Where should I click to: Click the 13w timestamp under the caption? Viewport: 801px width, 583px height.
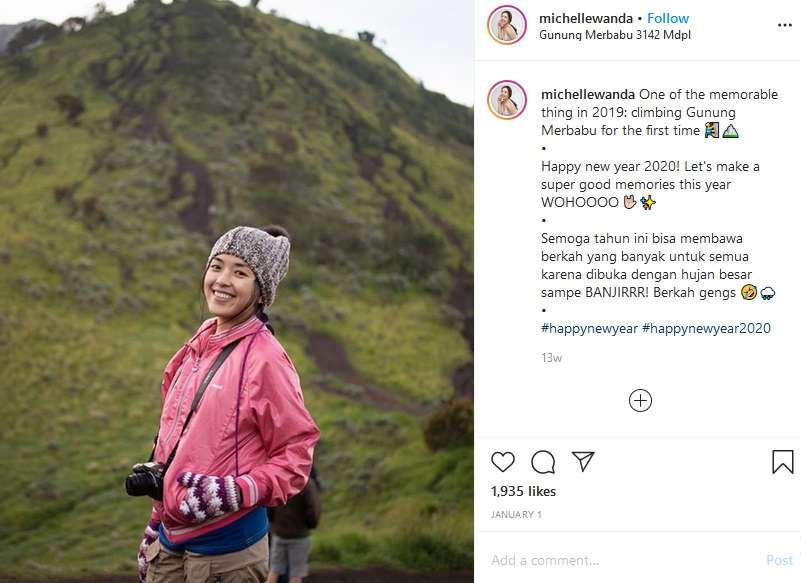point(551,357)
